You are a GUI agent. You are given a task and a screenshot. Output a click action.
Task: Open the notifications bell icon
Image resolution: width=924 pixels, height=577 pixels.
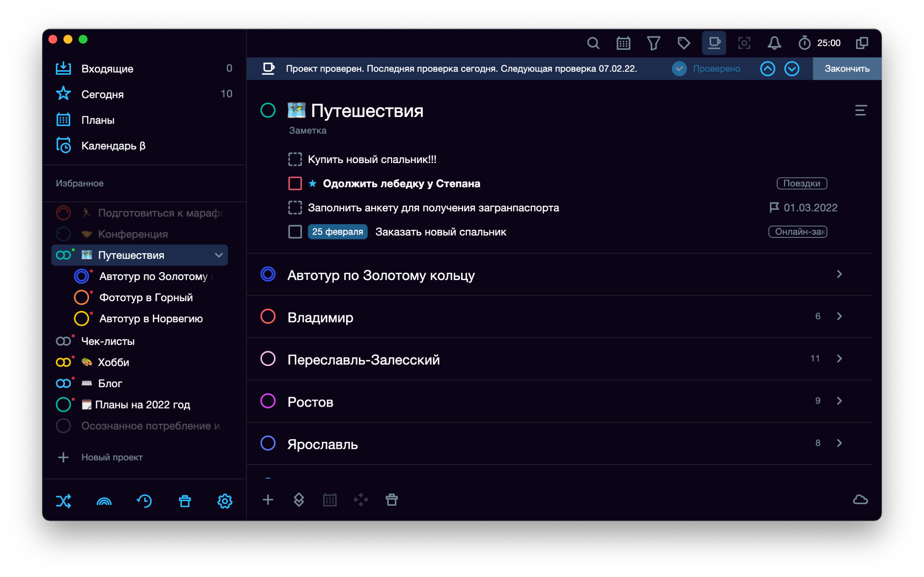[774, 43]
